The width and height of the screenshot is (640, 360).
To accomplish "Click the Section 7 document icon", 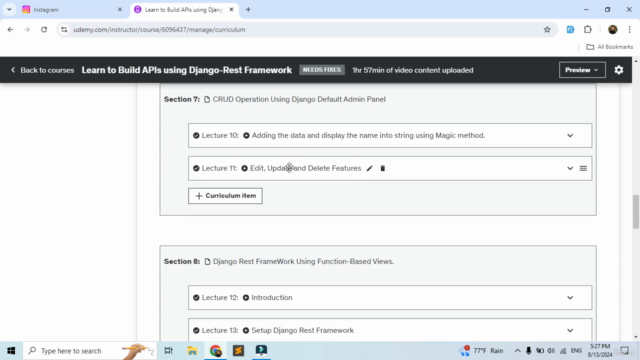I will [207, 99].
